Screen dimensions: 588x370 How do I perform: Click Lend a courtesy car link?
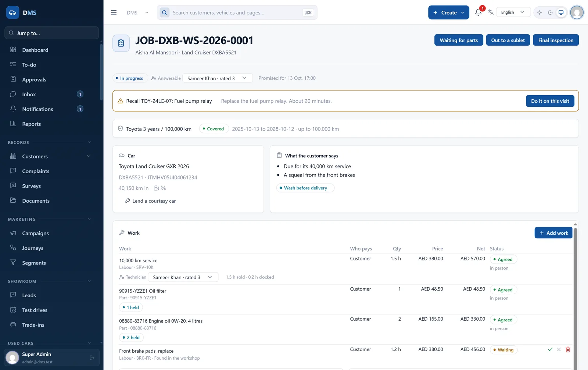tap(150, 201)
